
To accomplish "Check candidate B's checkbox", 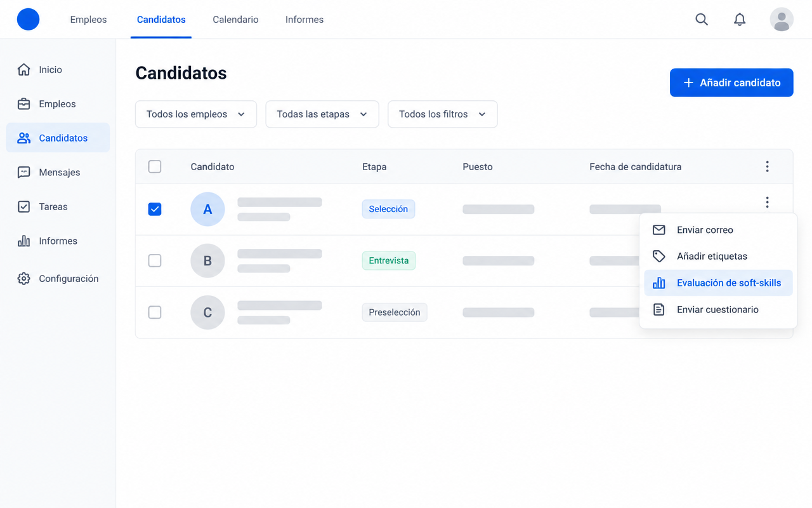I will point(155,260).
